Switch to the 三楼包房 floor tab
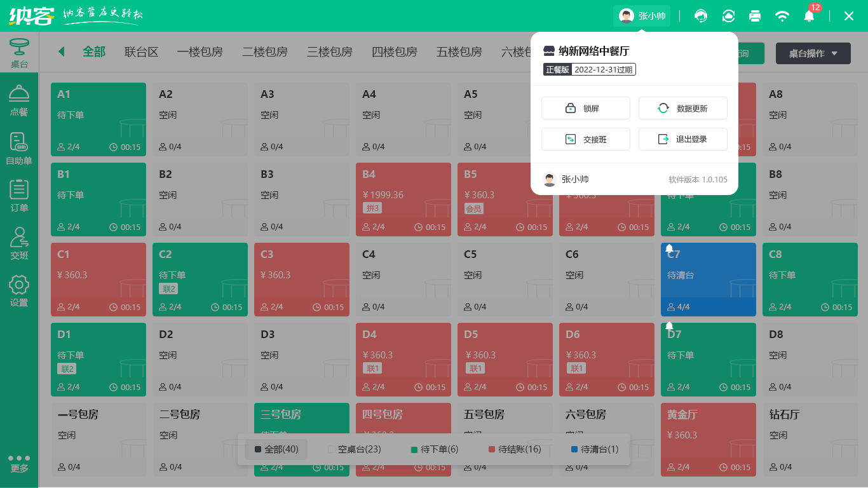868x488 pixels. 329,53
